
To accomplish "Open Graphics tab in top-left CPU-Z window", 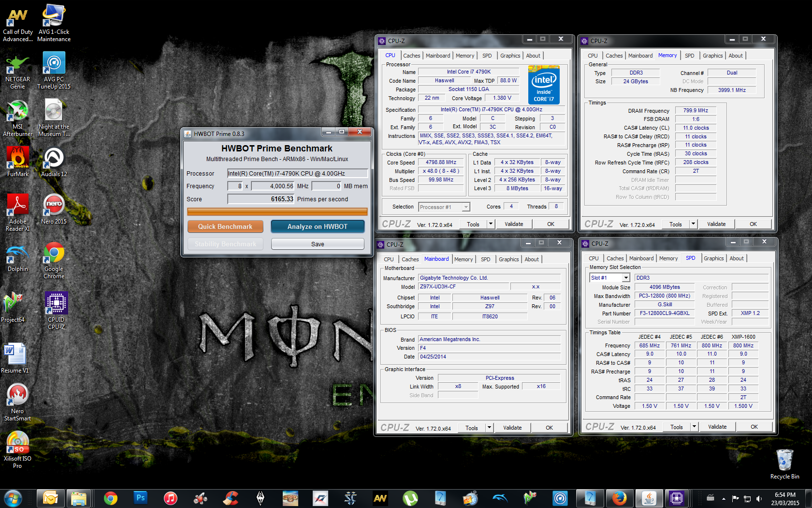I will 510,56.
